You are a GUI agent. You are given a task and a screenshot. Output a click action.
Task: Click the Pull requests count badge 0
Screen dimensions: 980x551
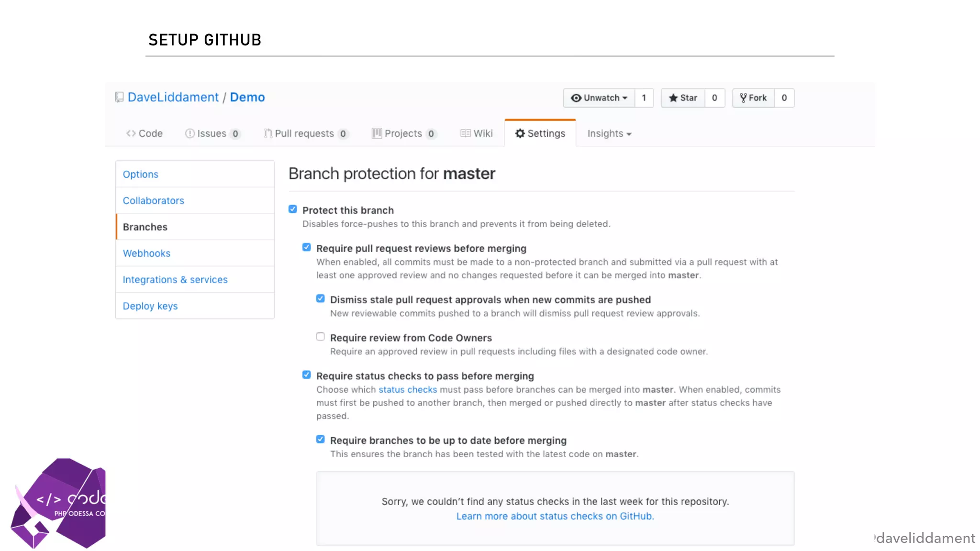343,134
